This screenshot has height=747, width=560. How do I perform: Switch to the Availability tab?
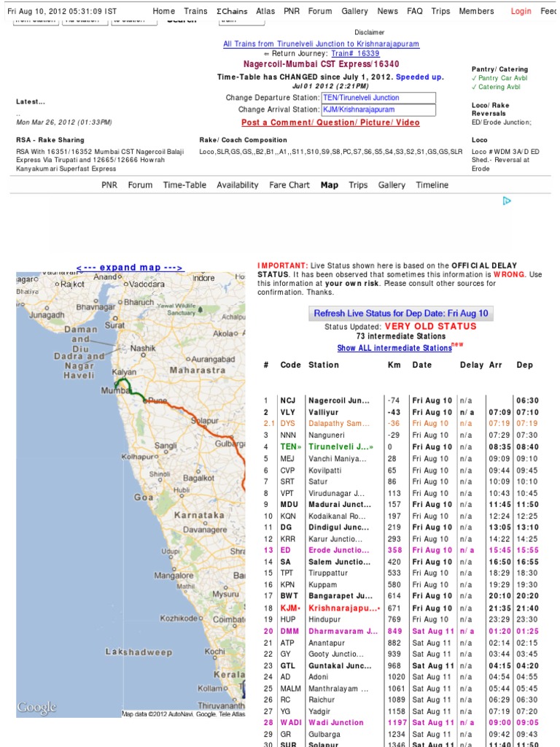pyautogui.click(x=238, y=185)
